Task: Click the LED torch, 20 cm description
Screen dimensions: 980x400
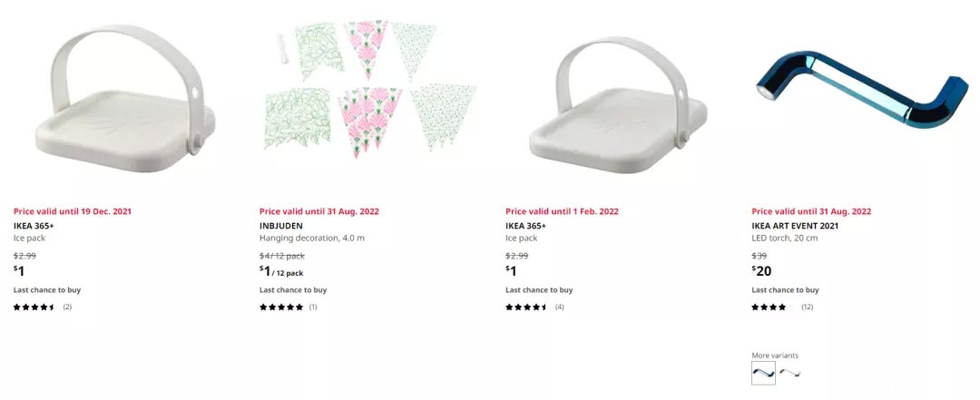Action: coord(784,239)
